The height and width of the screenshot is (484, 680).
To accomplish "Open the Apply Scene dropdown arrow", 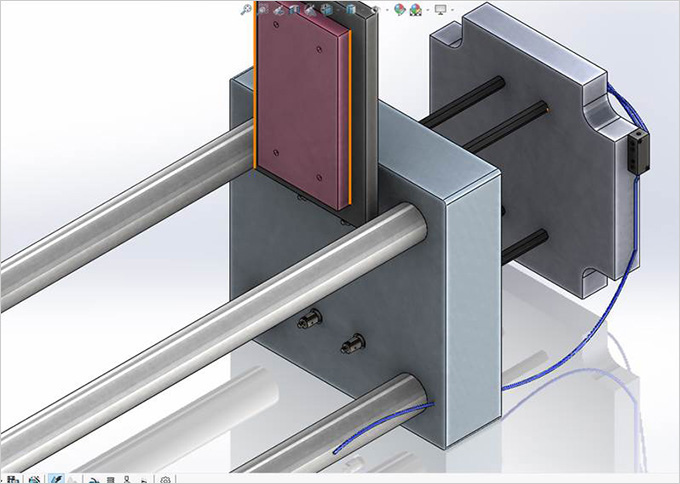I will (428, 10).
